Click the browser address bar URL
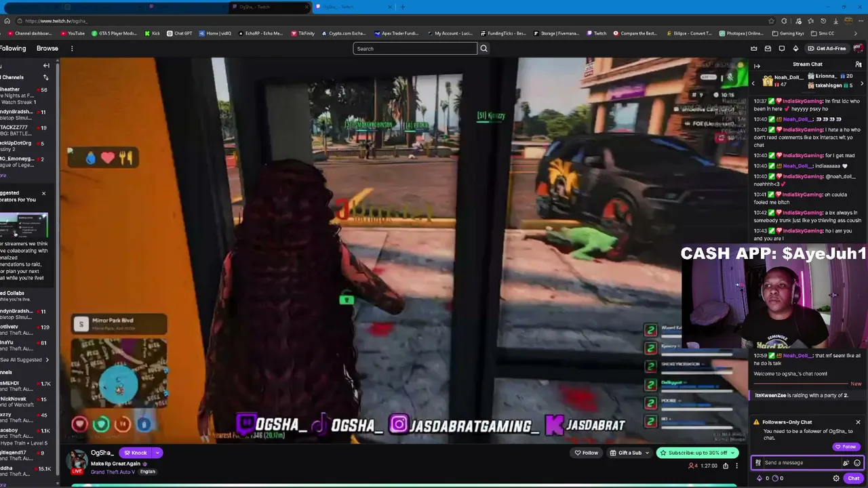 tap(56, 21)
